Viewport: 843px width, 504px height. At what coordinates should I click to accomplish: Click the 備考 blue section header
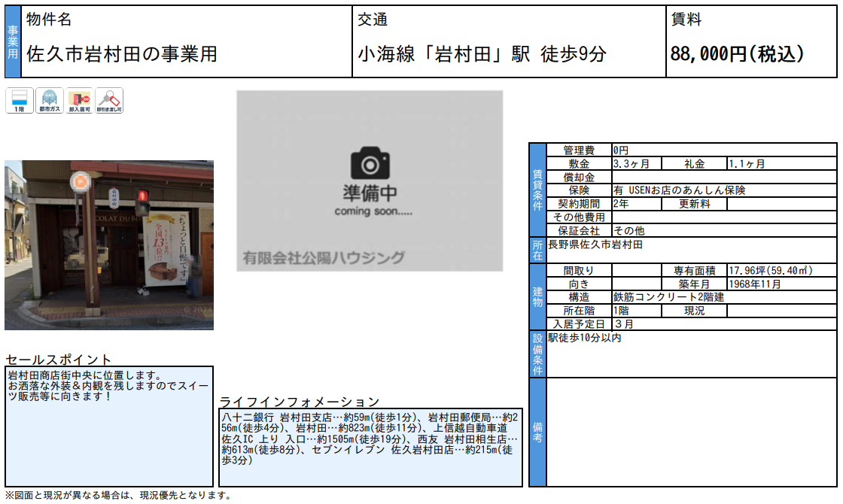pos(537,432)
